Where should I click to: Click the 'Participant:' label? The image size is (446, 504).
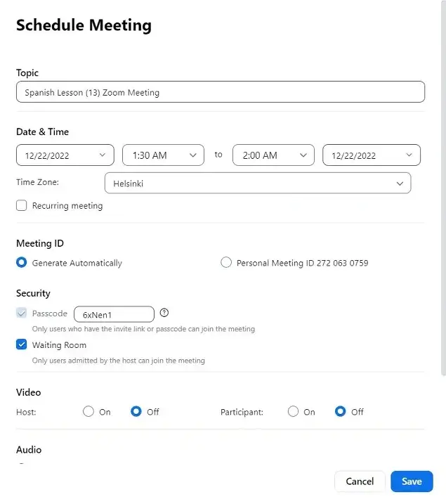point(242,412)
